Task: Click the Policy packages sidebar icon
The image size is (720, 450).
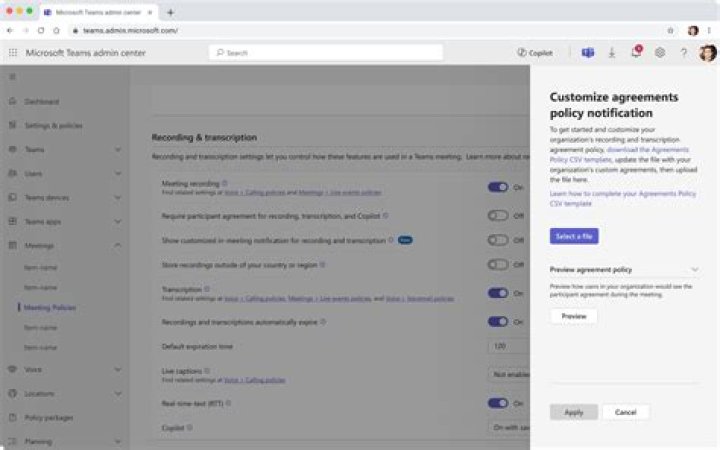Action: tap(13, 417)
